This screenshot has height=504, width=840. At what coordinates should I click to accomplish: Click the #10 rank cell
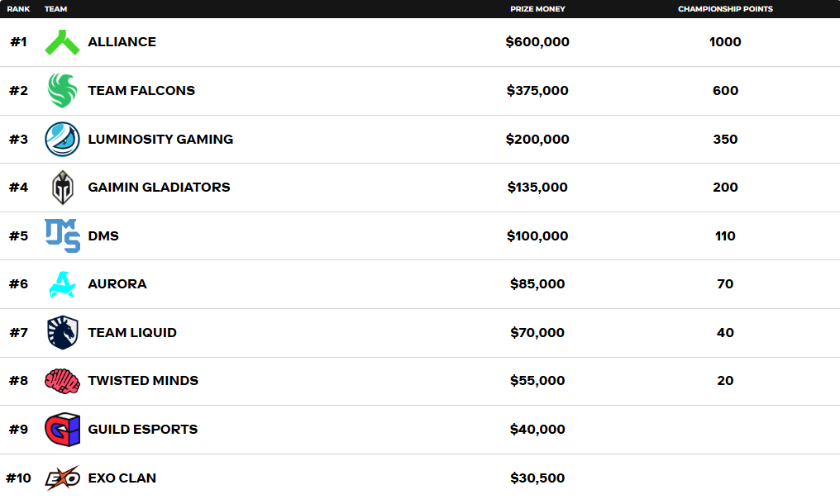(18, 478)
